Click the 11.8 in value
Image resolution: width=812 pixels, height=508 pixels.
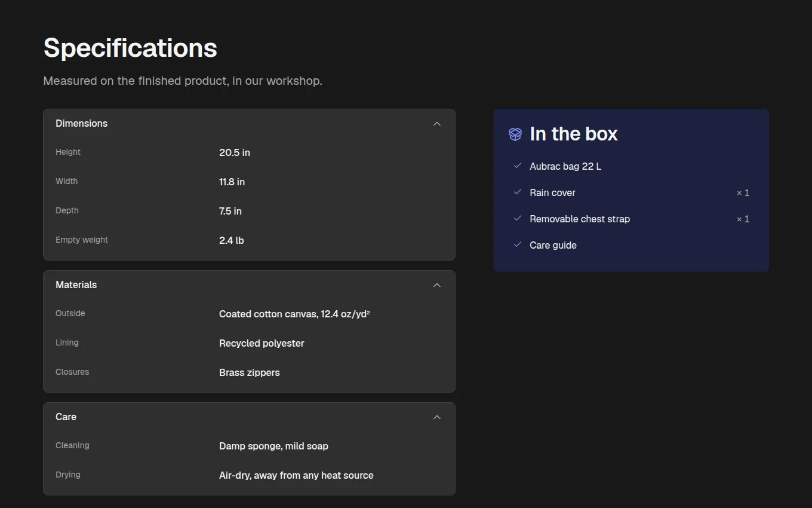coord(232,182)
